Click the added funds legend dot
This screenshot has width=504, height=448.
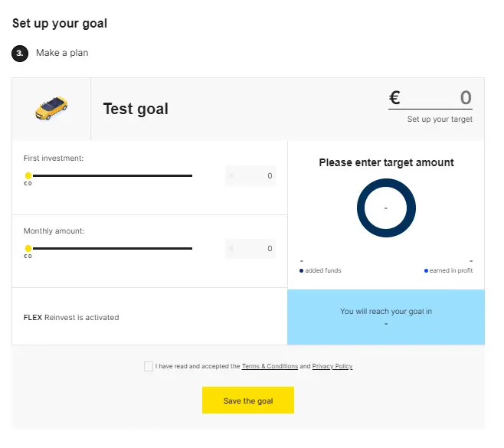(301, 270)
